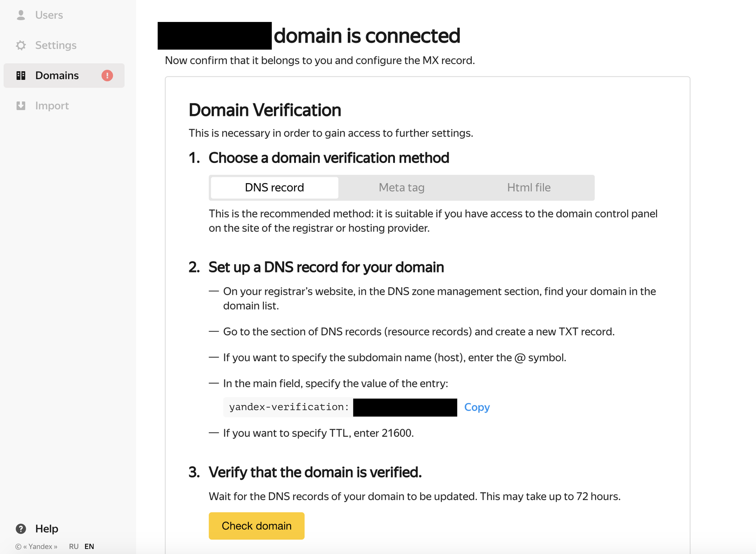
Task: Open the Help link
Action: pos(47,529)
